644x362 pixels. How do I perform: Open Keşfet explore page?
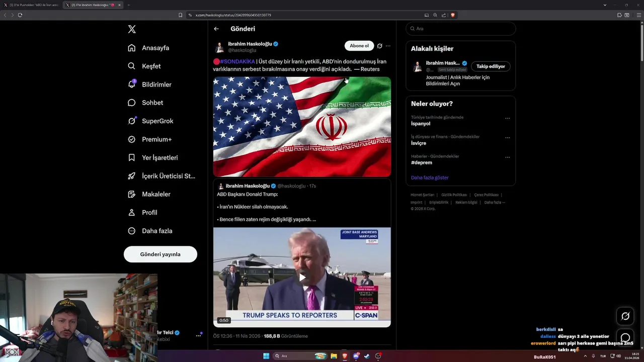click(144, 66)
